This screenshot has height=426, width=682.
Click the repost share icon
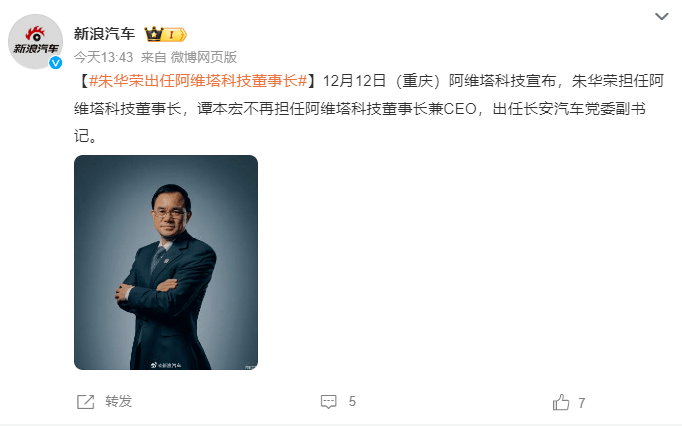(x=85, y=402)
